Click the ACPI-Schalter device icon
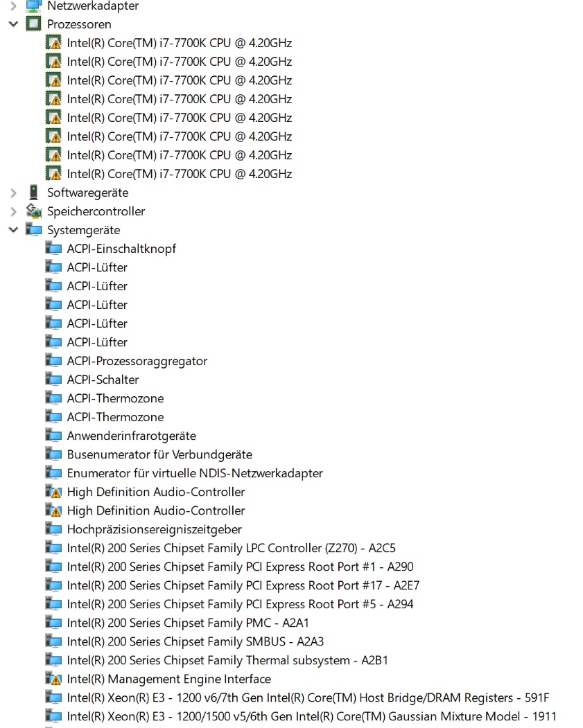 53,380
